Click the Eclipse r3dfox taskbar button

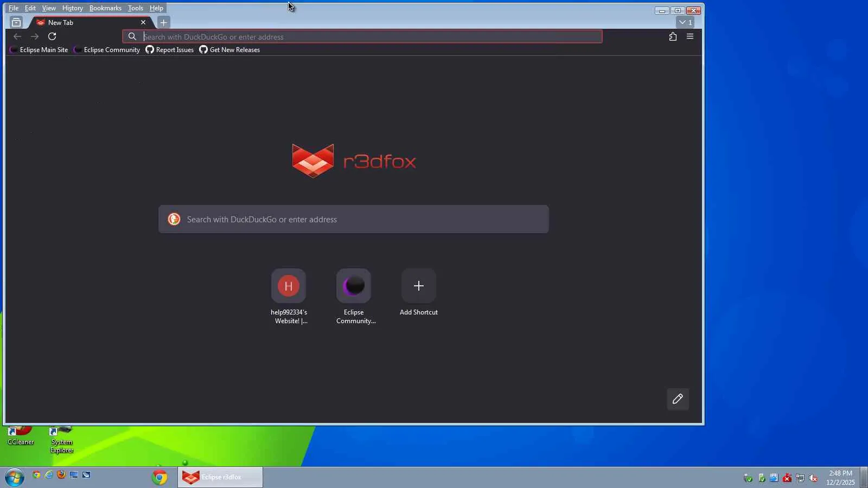pos(220,477)
